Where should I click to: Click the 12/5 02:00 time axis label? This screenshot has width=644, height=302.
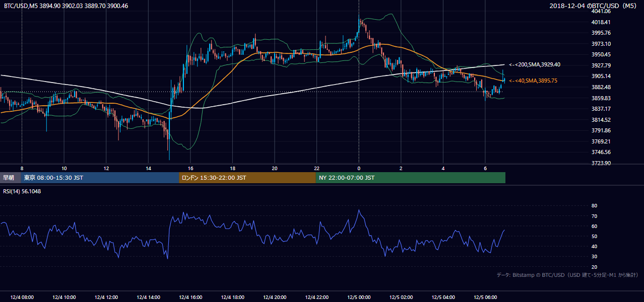(401, 297)
